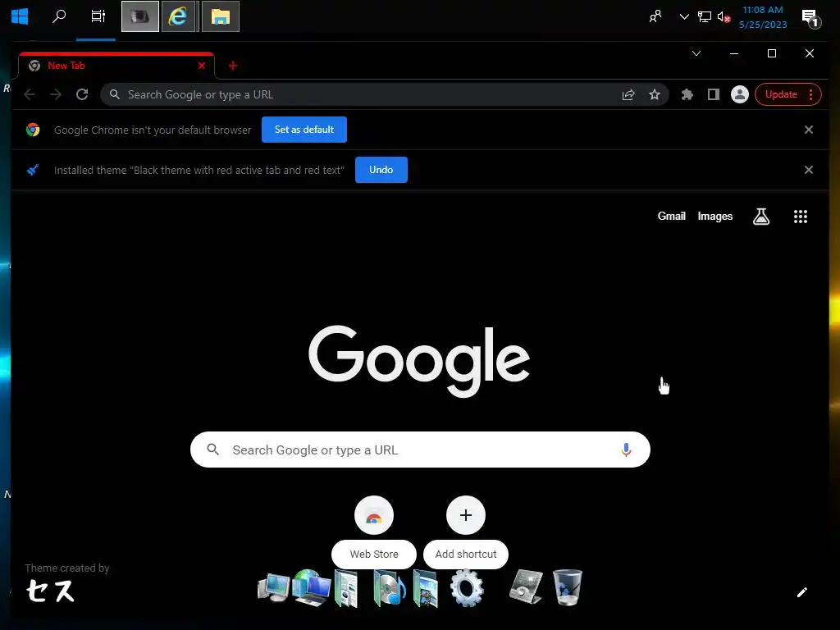Viewport: 840px width, 630px height.
Task: Close the New Tab with red X
Action: [x=202, y=66]
